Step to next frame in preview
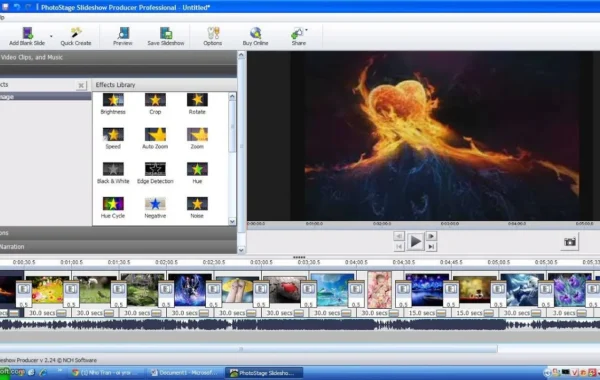 [431, 236]
